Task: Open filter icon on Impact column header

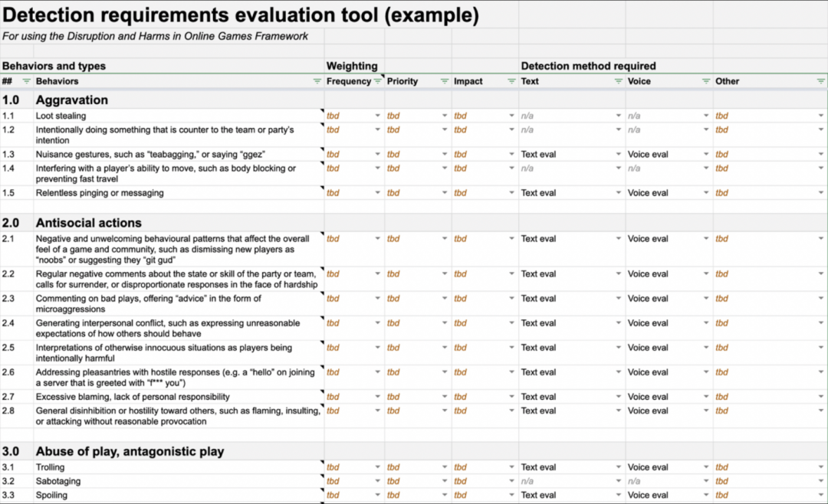Action: [511, 81]
